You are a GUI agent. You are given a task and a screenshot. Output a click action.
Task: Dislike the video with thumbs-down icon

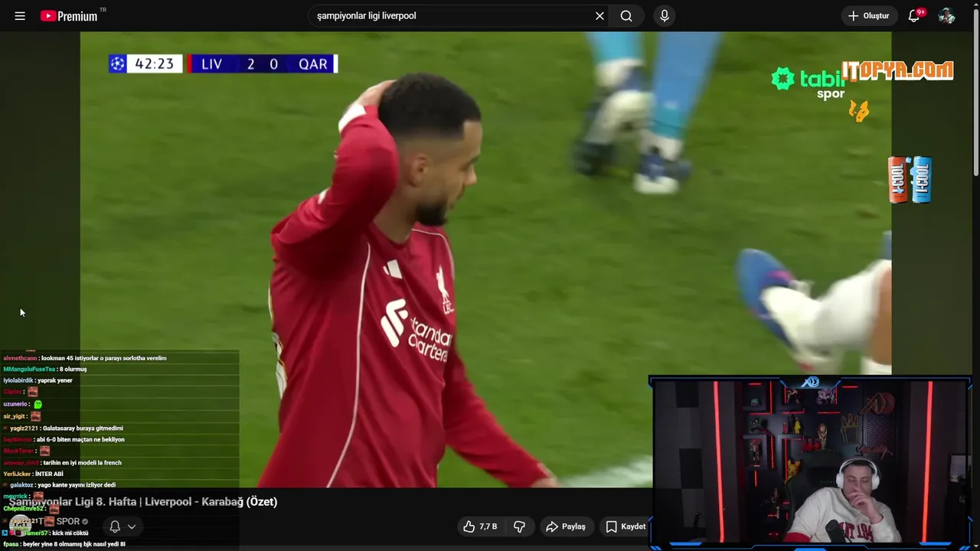[520, 527]
